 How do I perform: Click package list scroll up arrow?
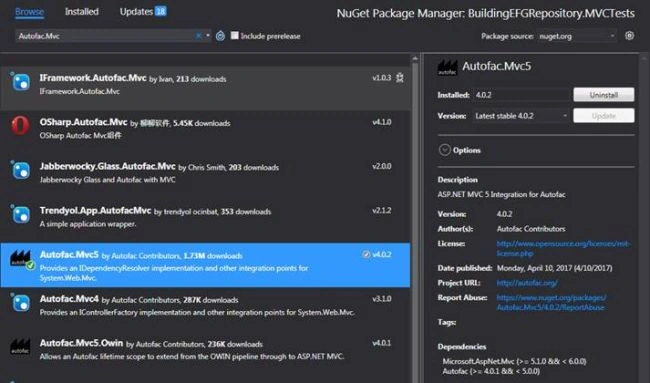[x=415, y=59]
